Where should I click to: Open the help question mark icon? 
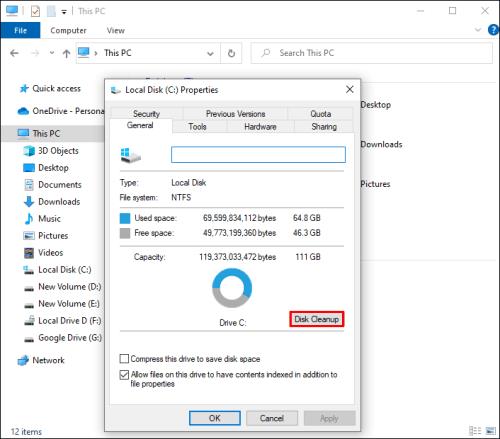click(x=493, y=30)
